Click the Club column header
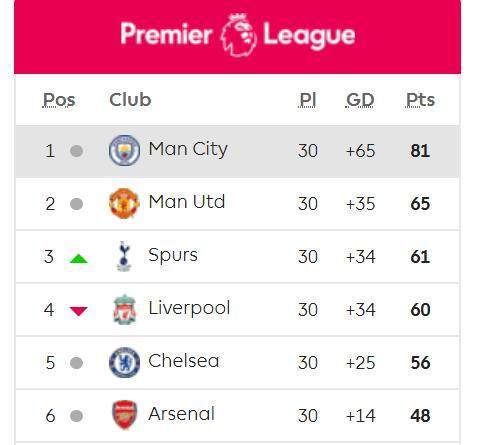Screen dimensions: 483x445 pos(130,100)
